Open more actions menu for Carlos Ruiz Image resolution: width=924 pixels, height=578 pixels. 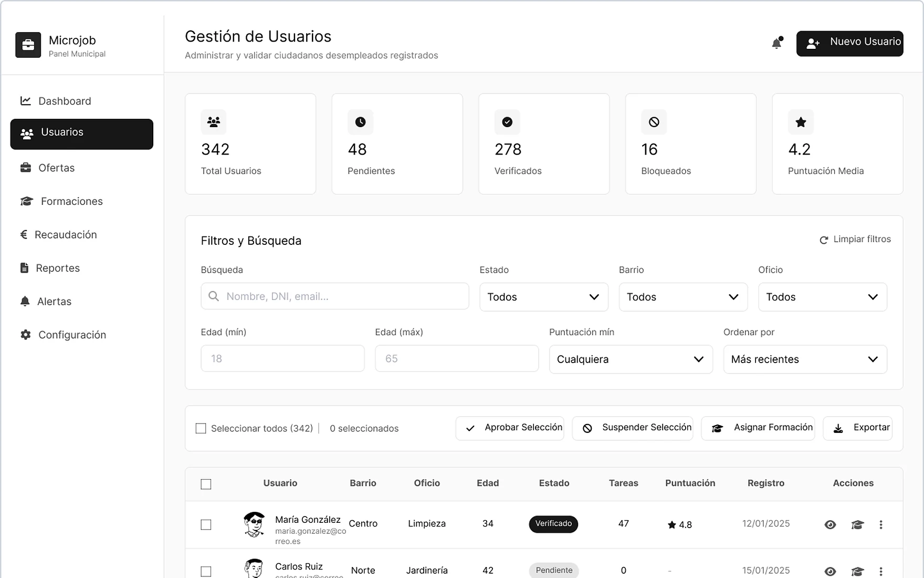pyautogui.click(x=881, y=571)
